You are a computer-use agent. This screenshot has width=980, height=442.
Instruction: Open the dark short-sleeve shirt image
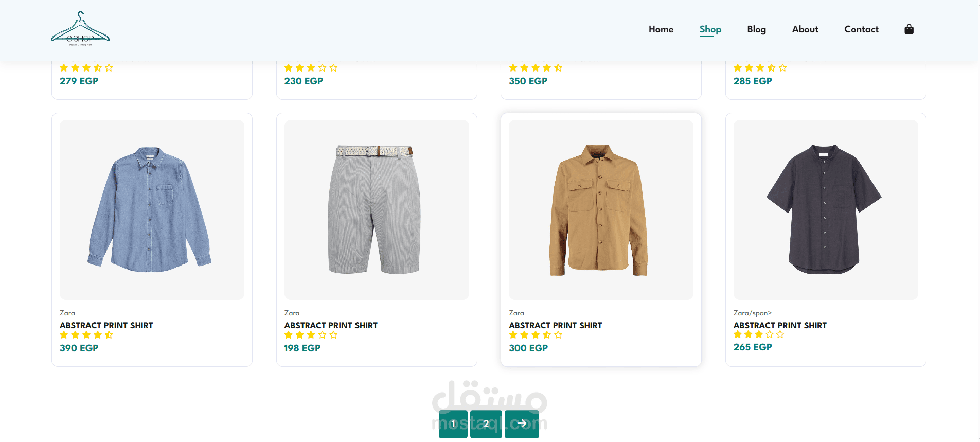point(825,210)
